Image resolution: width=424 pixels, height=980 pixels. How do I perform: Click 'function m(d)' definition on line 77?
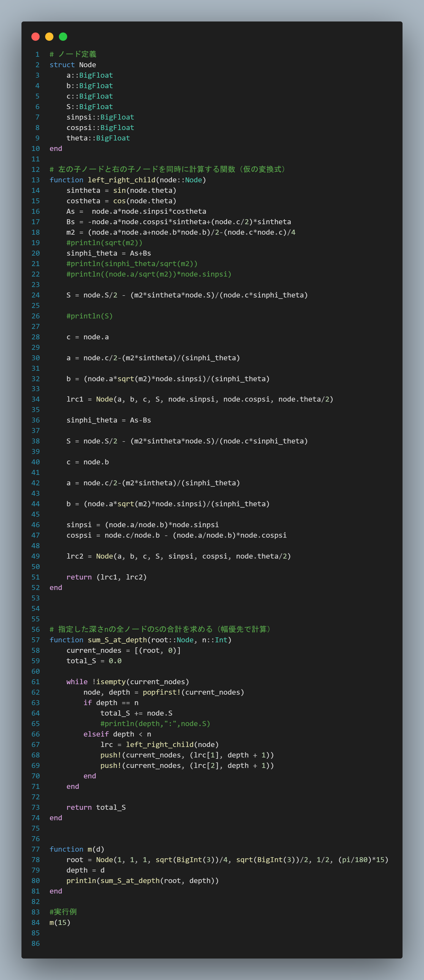click(77, 849)
